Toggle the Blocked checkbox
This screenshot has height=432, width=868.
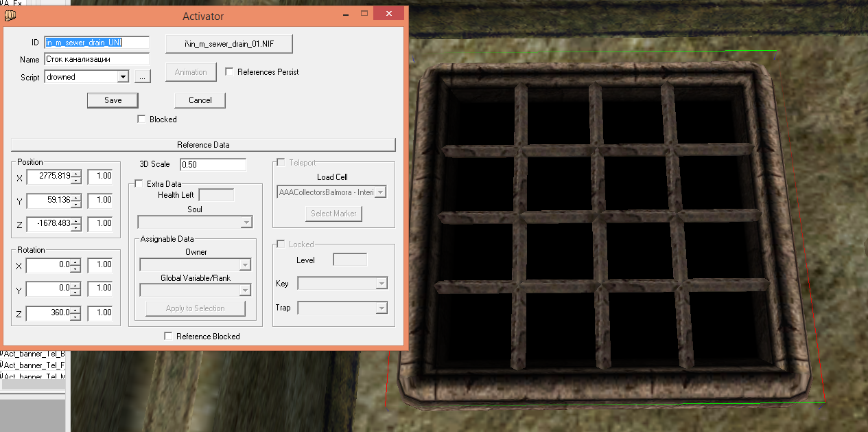[x=141, y=120]
